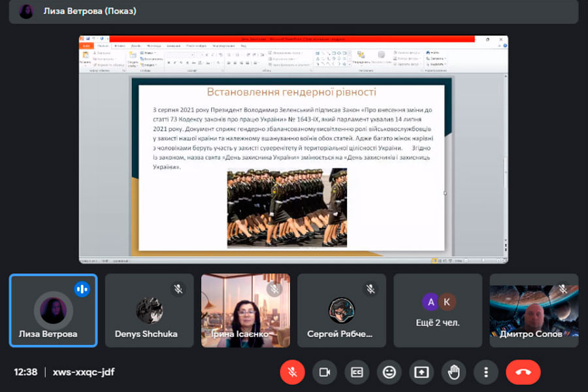Click the muted mic icon on Denys Shchuka's tile

(x=178, y=289)
